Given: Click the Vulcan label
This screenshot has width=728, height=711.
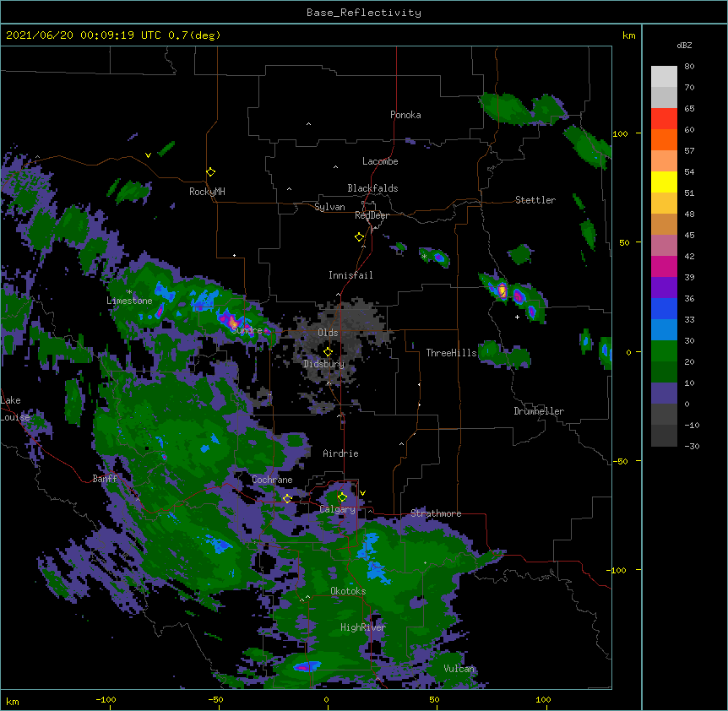Looking at the screenshot, I should pos(459,669).
